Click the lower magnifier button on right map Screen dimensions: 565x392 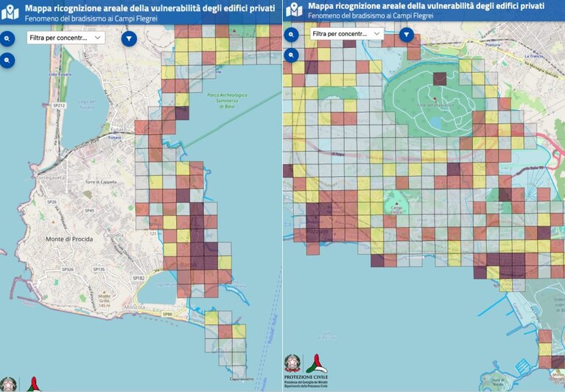291,55
